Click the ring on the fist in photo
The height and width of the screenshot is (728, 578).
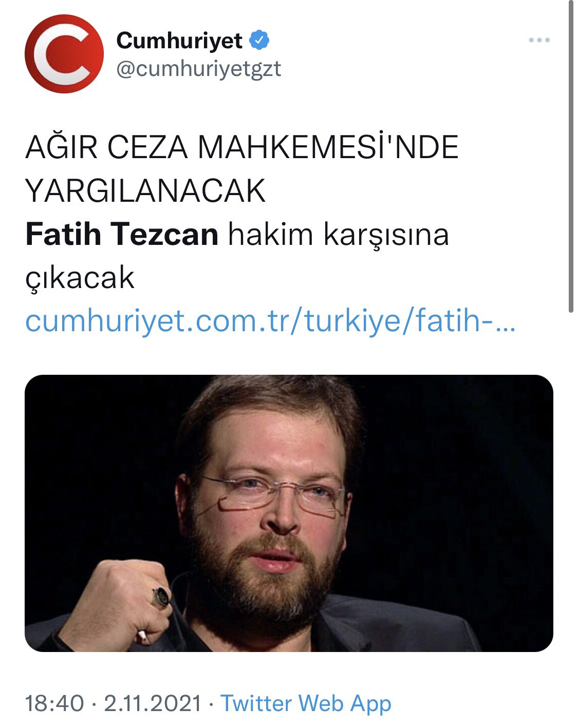pos(160,597)
